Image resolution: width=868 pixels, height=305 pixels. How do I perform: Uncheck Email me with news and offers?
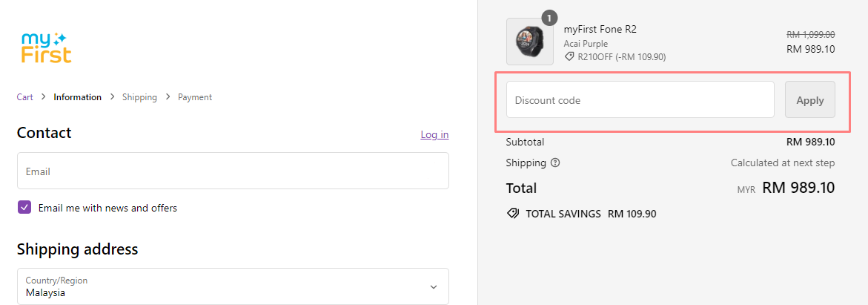[x=24, y=208]
